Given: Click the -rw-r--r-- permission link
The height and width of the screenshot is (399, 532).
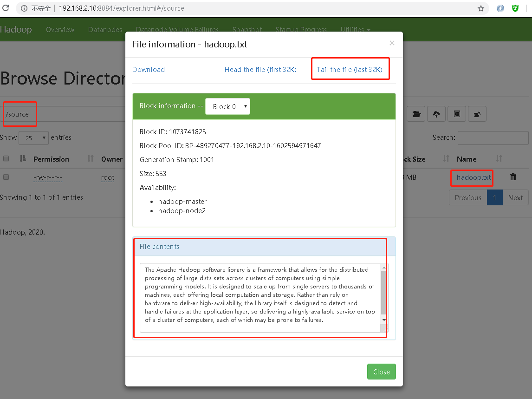Looking at the screenshot, I should 48,177.
